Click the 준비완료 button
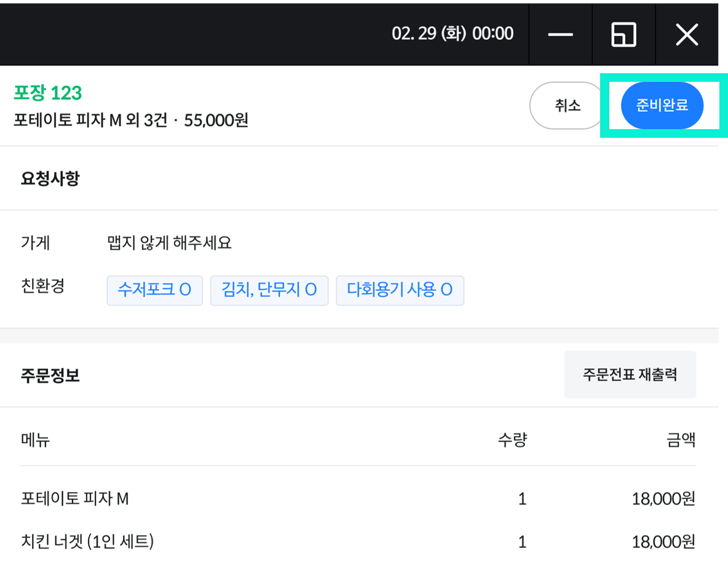This screenshot has width=728, height=564. tap(662, 105)
